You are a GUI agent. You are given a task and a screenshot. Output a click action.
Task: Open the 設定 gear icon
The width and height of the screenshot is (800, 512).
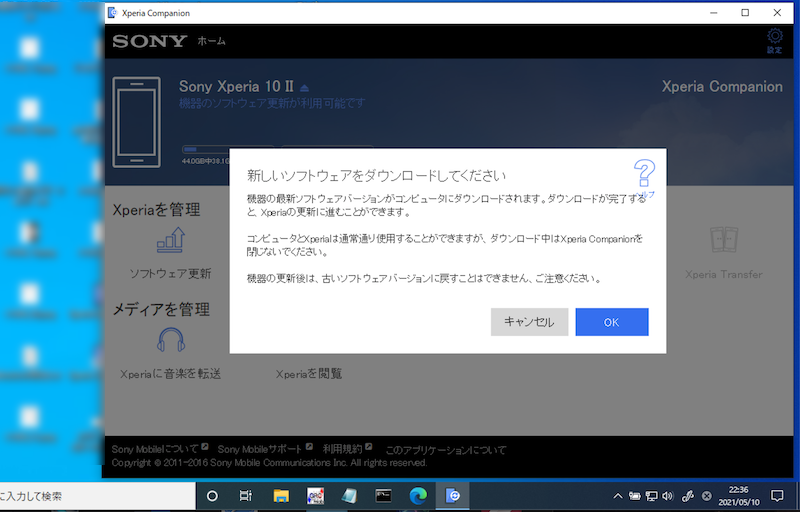pos(774,37)
